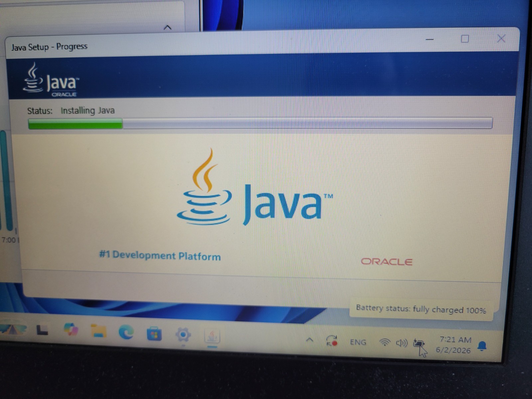Click the Windows Update tray icon
Image resolution: width=532 pixels, height=399 pixels.
pyautogui.click(x=332, y=341)
